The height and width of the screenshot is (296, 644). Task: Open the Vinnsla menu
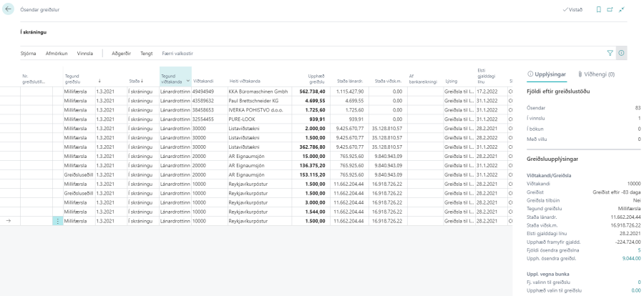(85, 53)
